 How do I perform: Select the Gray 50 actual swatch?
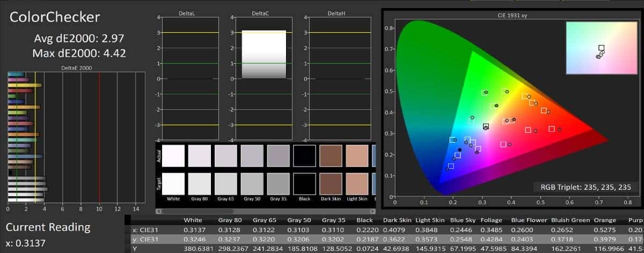click(x=252, y=156)
